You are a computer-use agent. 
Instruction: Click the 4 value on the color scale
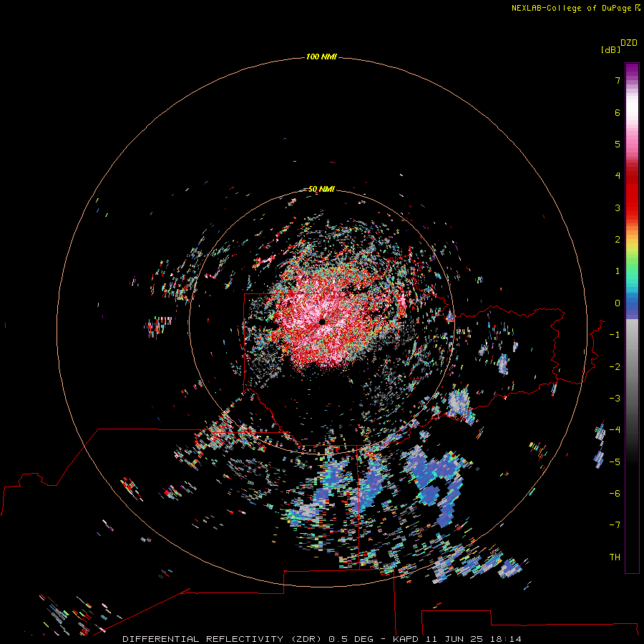[618, 176]
